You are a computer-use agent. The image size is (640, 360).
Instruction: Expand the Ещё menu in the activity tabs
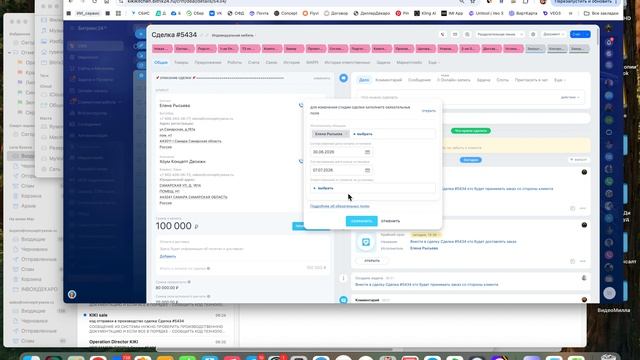click(x=559, y=80)
